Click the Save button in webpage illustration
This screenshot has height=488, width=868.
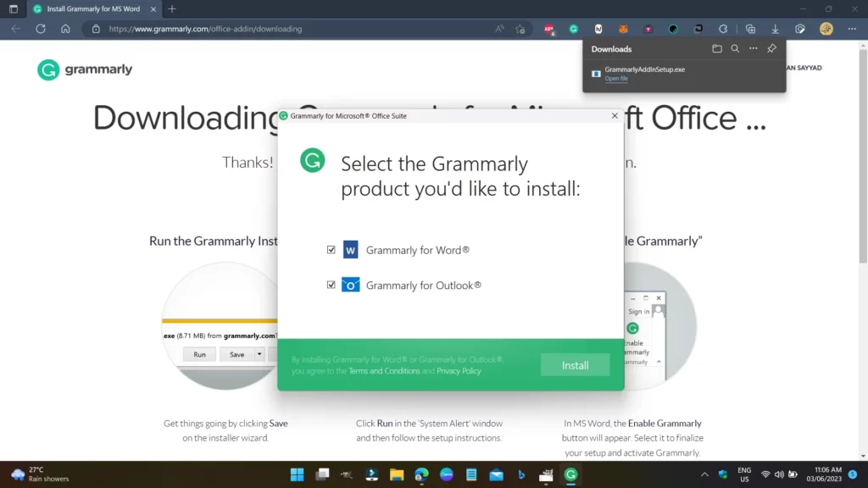[x=237, y=355]
